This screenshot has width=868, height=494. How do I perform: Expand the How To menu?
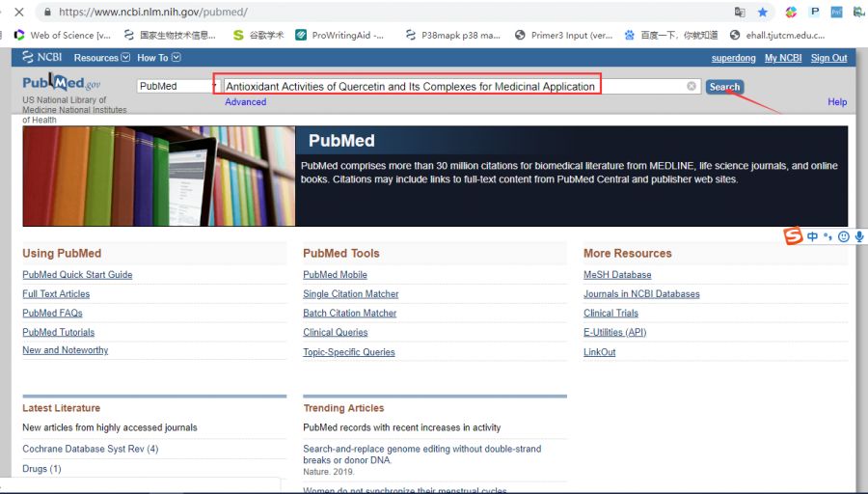point(158,58)
